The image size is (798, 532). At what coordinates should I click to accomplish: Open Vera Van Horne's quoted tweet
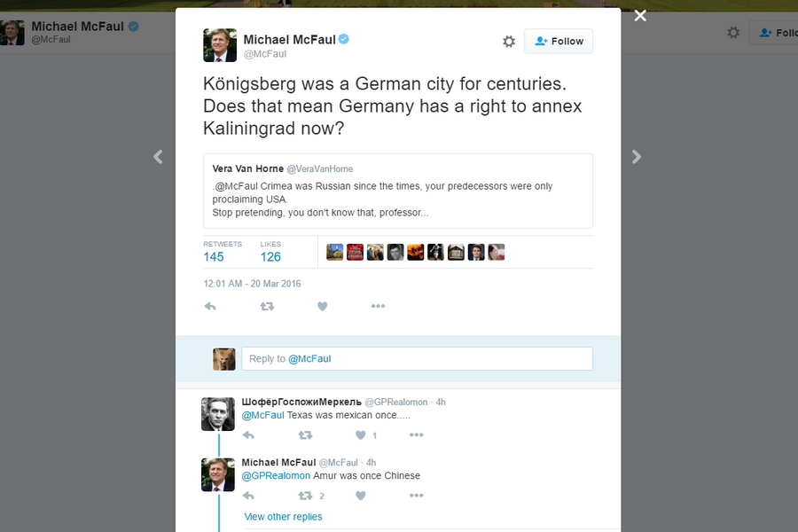tap(398, 191)
